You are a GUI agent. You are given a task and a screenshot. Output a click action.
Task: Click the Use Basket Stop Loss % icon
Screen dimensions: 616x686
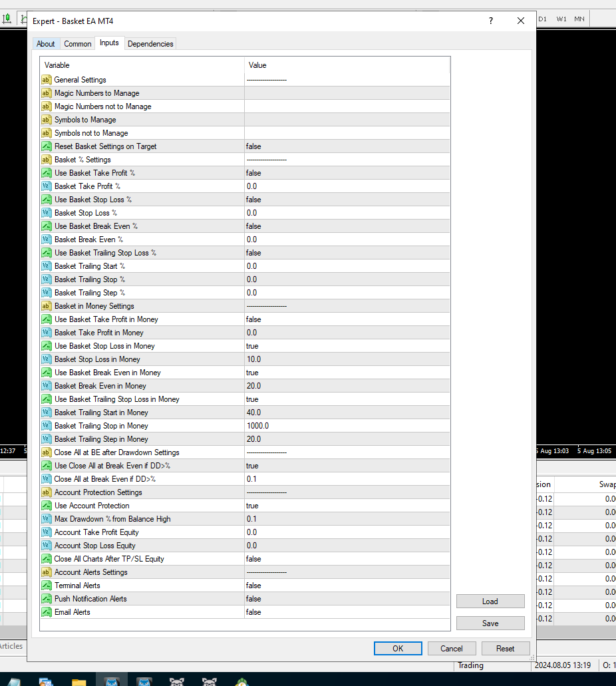(x=47, y=200)
